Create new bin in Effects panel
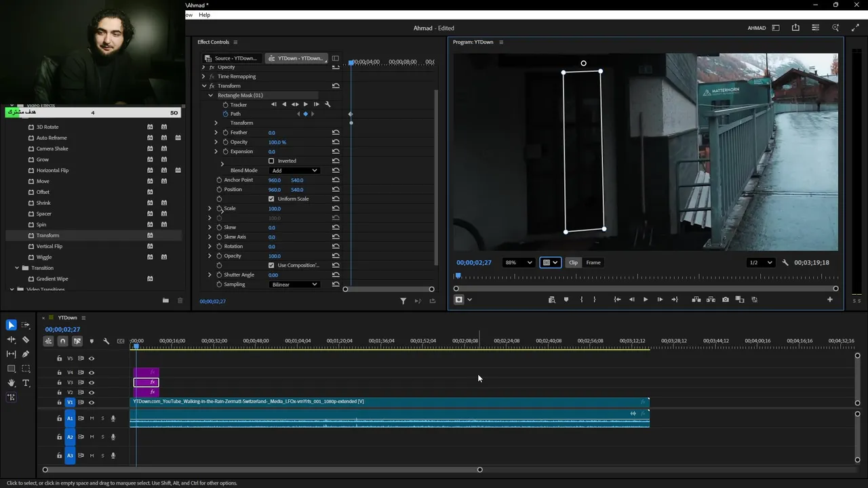The width and height of the screenshot is (868, 488). (x=165, y=300)
